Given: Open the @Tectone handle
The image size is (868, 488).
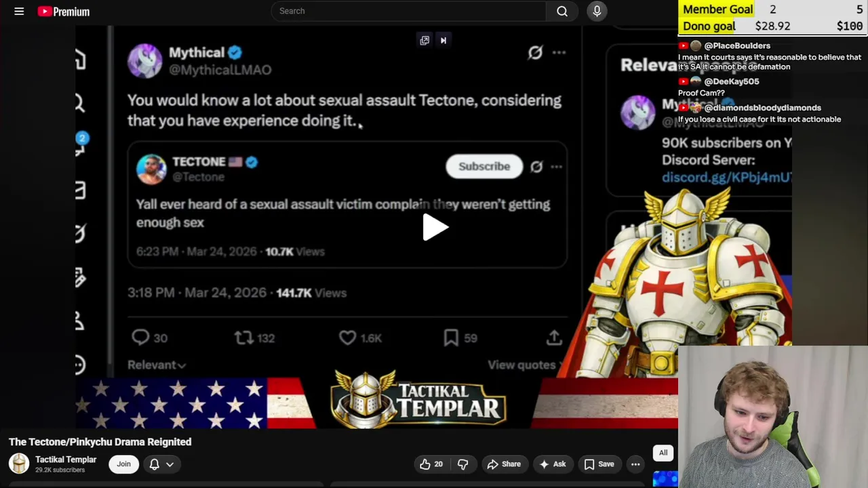Looking at the screenshot, I should pyautogui.click(x=198, y=177).
